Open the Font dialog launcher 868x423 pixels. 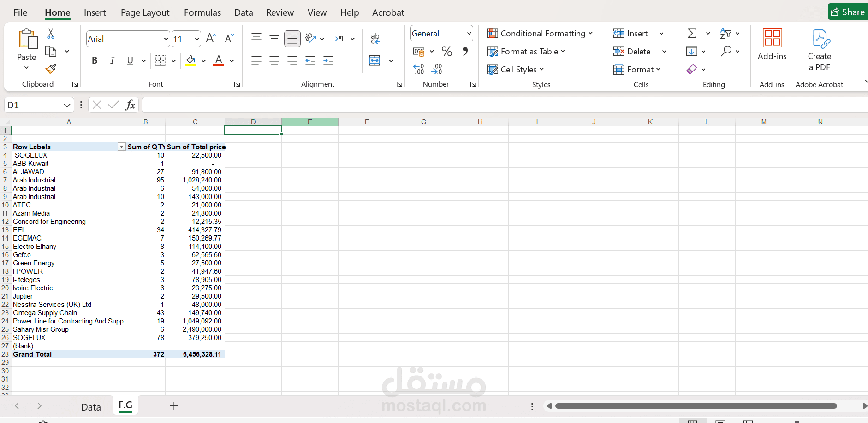click(x=237, y=84)
